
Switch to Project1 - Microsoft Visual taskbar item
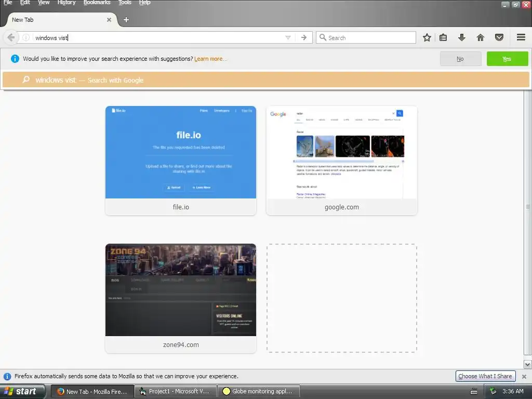tap(175, 392)
